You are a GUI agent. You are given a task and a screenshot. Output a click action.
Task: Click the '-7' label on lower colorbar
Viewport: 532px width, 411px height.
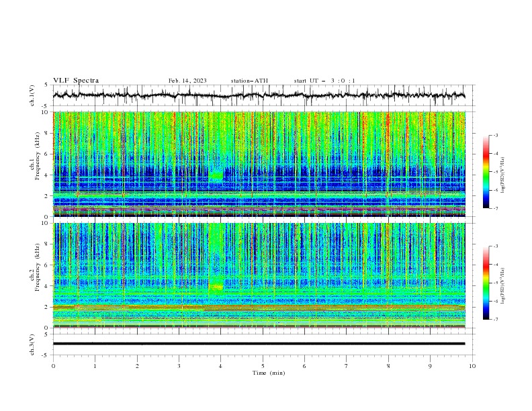click(x=495, y=320)
